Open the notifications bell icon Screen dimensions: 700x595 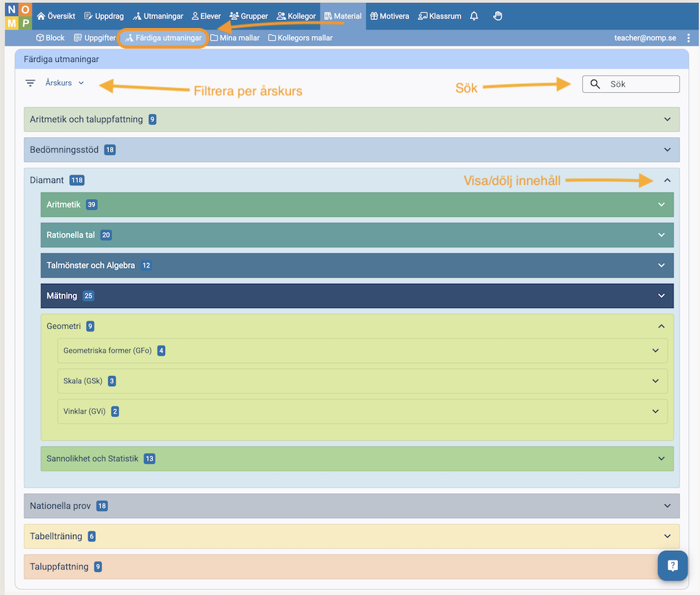coord(474,16)
